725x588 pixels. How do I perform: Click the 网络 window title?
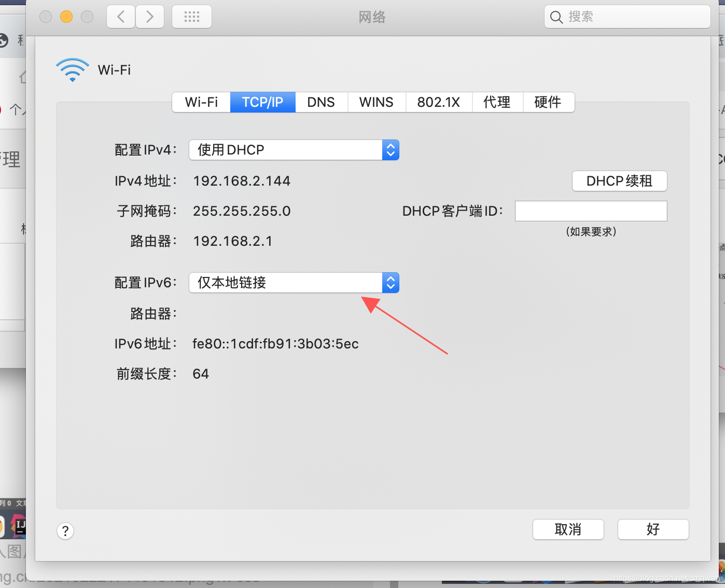coord(372,17)
